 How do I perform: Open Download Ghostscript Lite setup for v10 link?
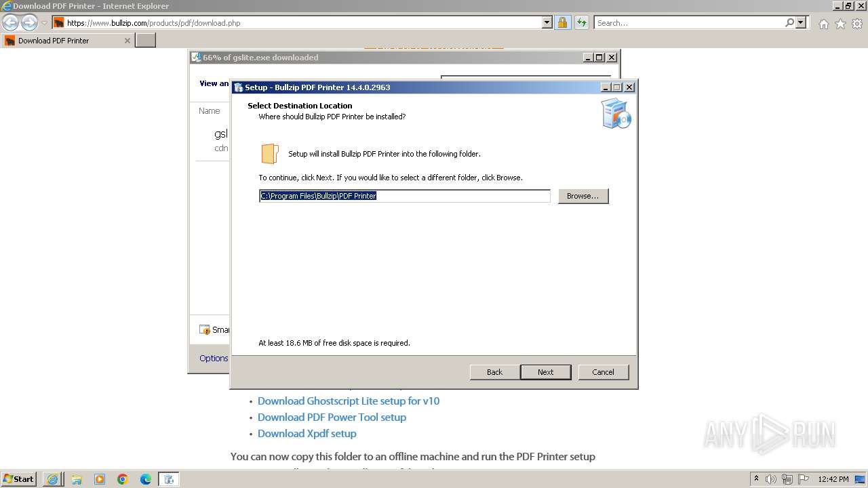point(349,401)
